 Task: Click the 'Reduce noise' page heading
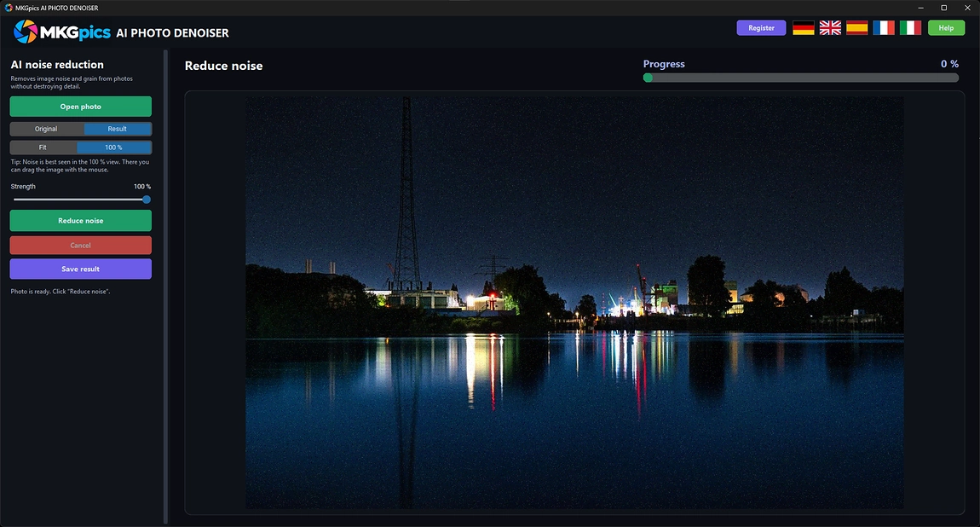(224, 66)
